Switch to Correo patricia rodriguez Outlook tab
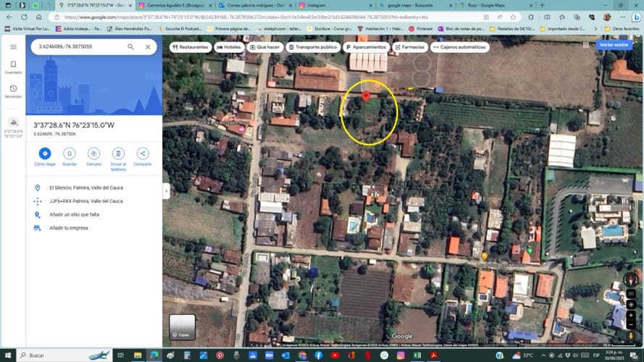The width and height of the screenshot is (644, 362). [x=256, y=5]
